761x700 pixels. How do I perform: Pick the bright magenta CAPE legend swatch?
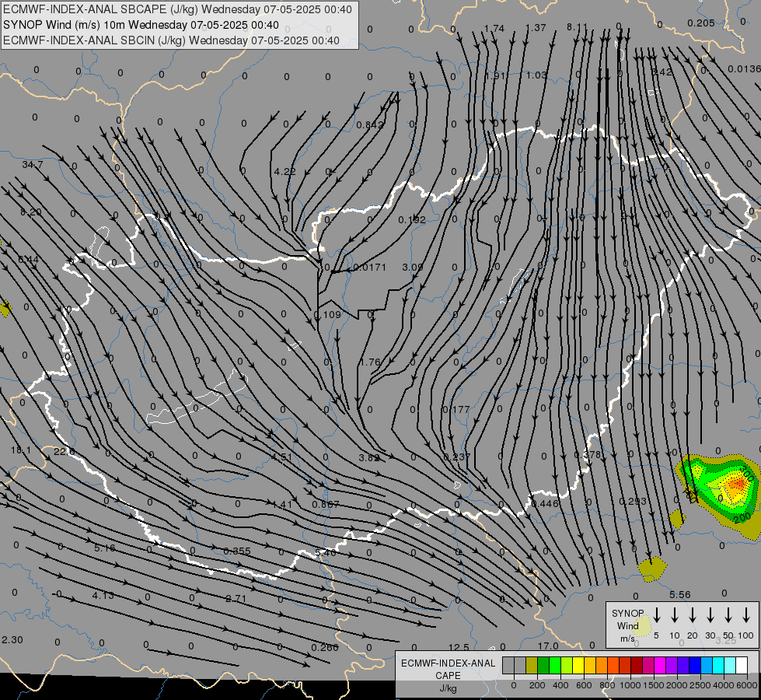coord(660,666)
